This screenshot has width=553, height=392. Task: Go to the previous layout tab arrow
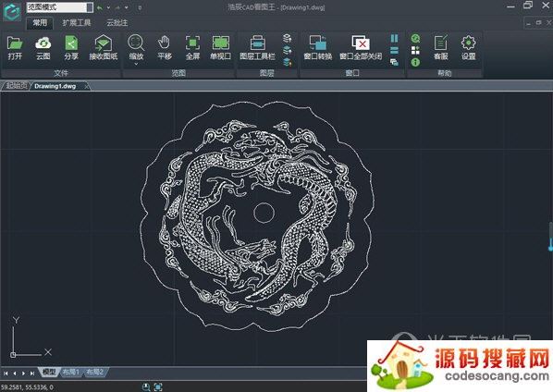pos(15,373)
